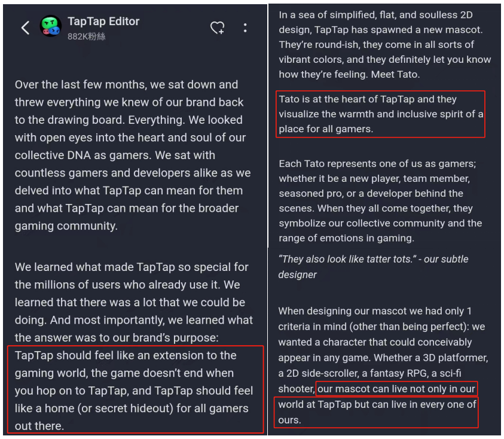Tap the 'Each Tato represents one of us' paragraph
The image size is (504, 439).
pos(381,201)
